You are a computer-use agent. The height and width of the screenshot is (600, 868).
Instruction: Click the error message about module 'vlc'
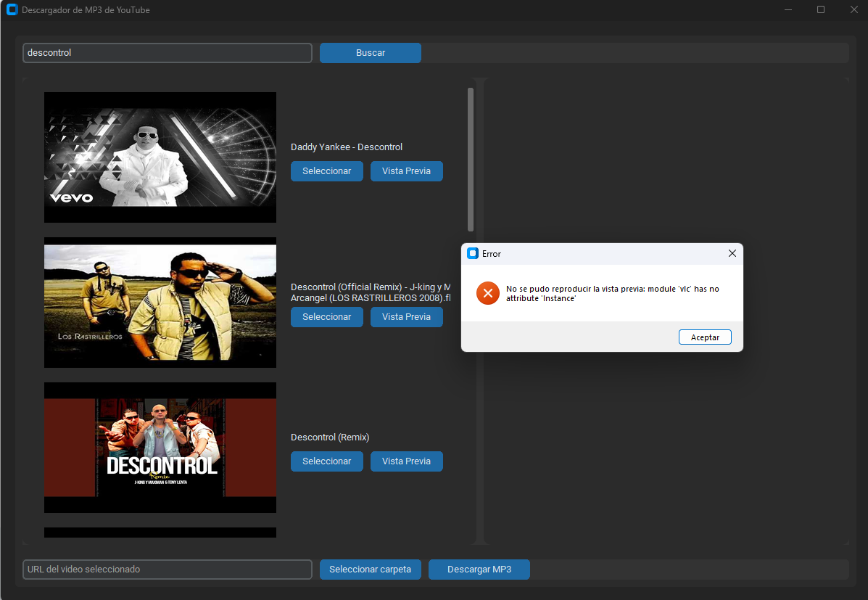(x=612, y=294)
